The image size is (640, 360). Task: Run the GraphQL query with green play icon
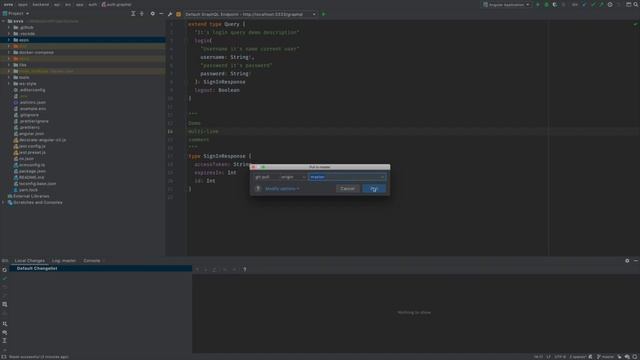point(324,14)
